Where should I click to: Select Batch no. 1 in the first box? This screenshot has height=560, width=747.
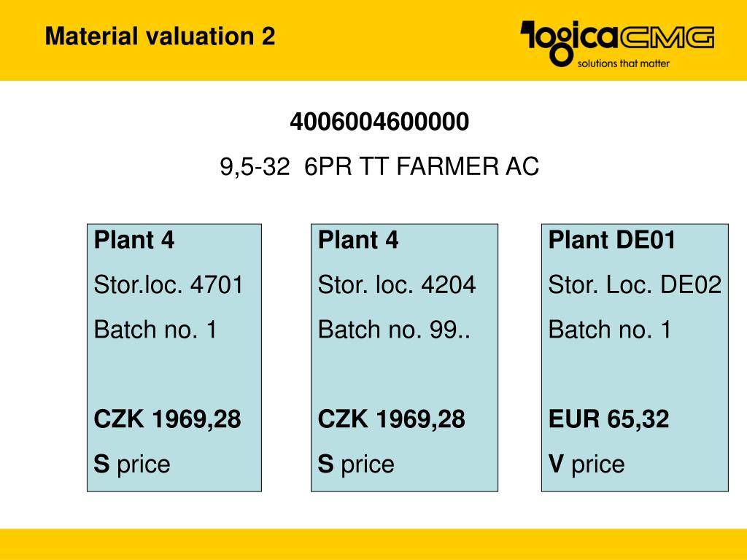[x=155, y=330]
